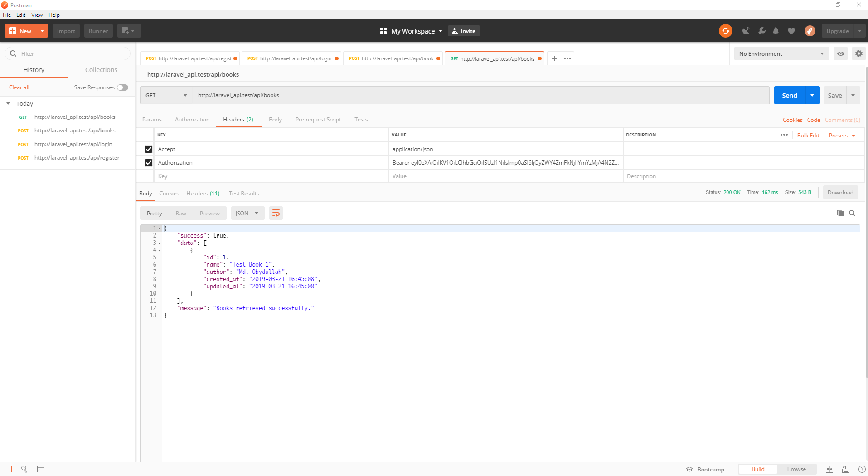This screenshot has width=868, height=476.
Task: Click the My Workspace grid icon
Action: click(x=383, y=31)
